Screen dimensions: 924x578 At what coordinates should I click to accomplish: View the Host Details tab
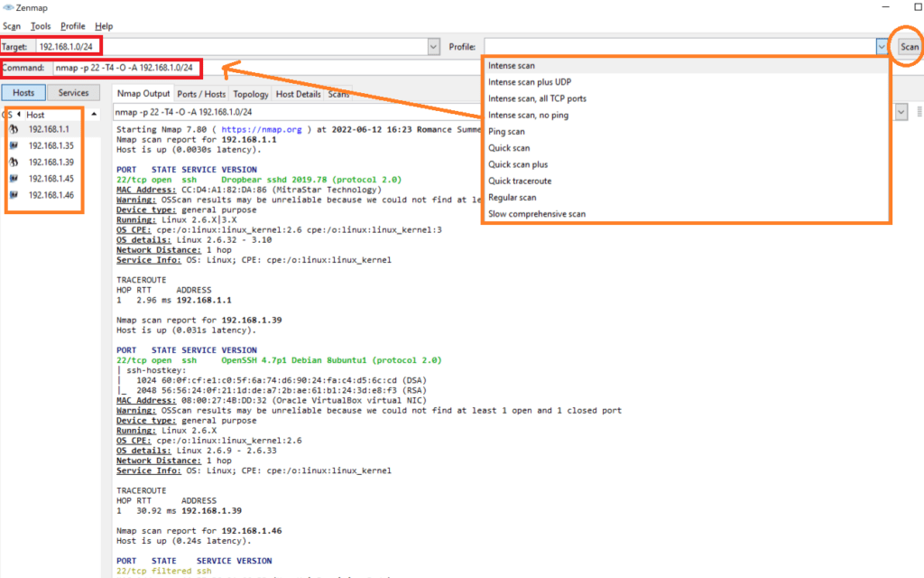(298, 94)
